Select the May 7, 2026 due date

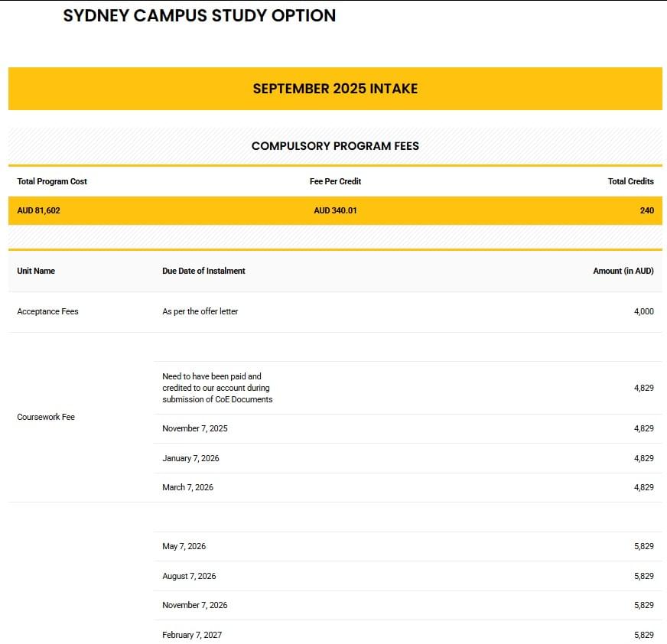point(184,546)
